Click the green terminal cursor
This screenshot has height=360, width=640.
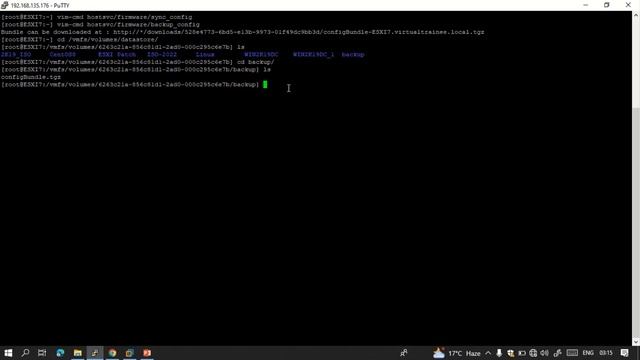pyautogui.click(x=265, y=84)
